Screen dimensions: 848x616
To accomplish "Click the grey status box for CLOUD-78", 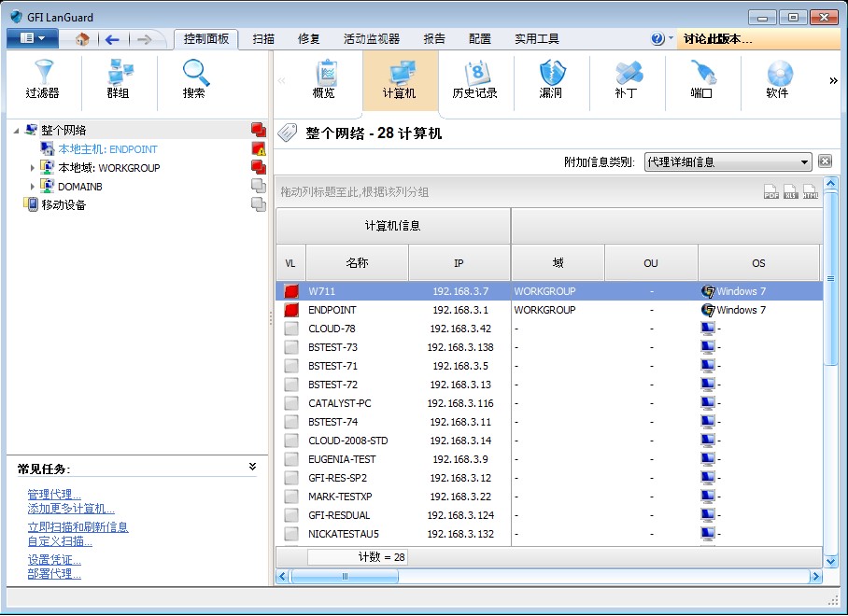I will (291, 329).
